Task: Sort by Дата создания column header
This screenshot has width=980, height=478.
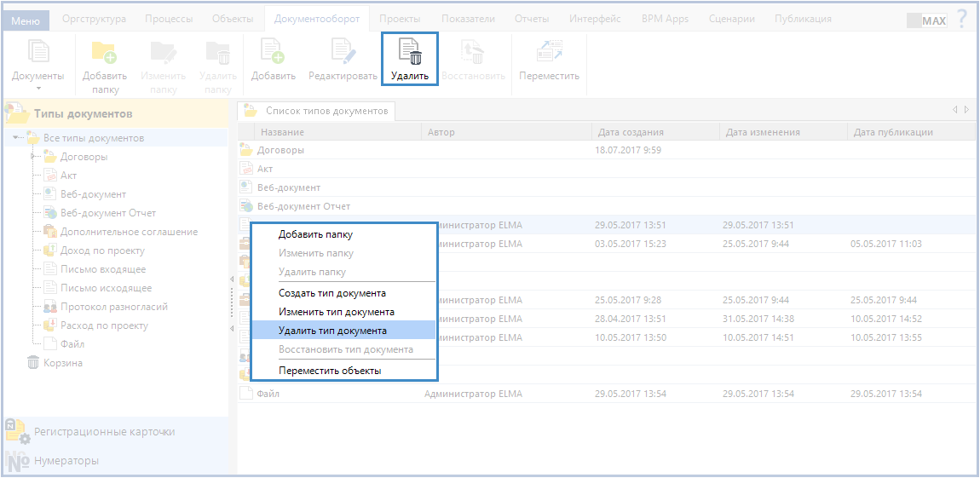Action: [631, 132]
